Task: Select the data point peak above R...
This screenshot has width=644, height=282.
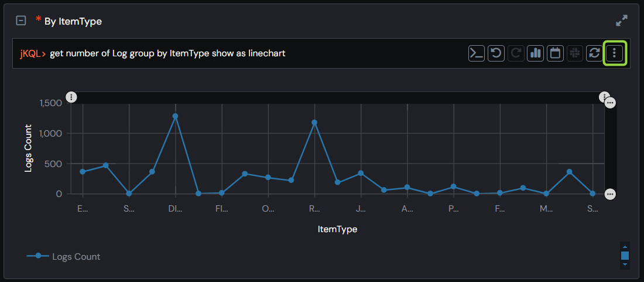Action: point(314,123)
